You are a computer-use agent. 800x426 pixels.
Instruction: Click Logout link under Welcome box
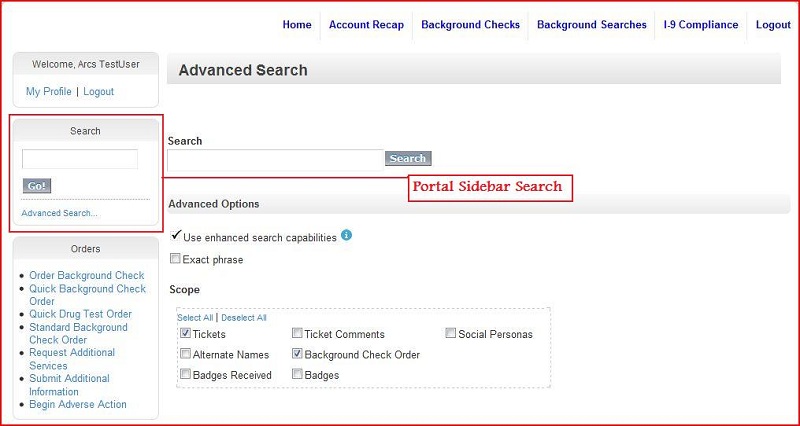pyautogui.click(x=98, y=91)
